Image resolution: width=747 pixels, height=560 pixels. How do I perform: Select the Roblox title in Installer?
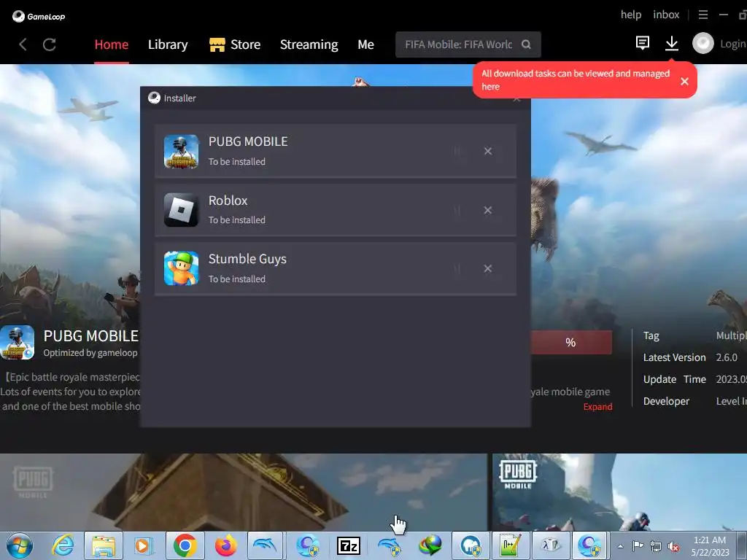(x=228, y=201)
